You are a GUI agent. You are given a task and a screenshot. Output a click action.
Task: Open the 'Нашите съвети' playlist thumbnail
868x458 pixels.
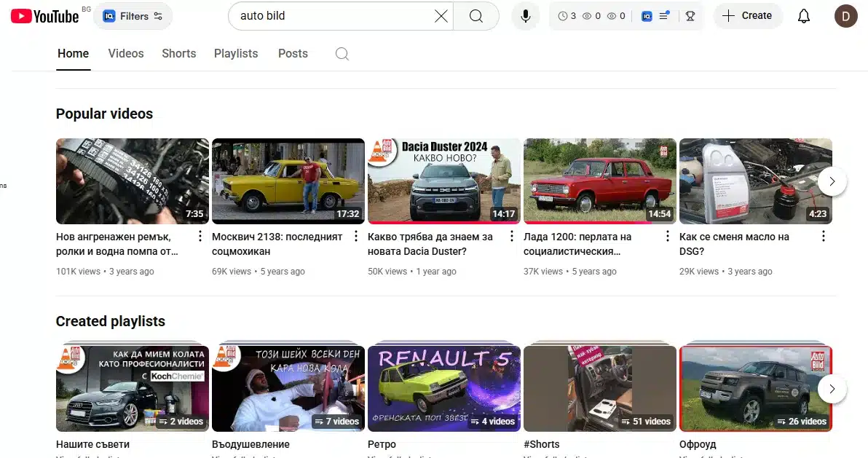point(133,388)
